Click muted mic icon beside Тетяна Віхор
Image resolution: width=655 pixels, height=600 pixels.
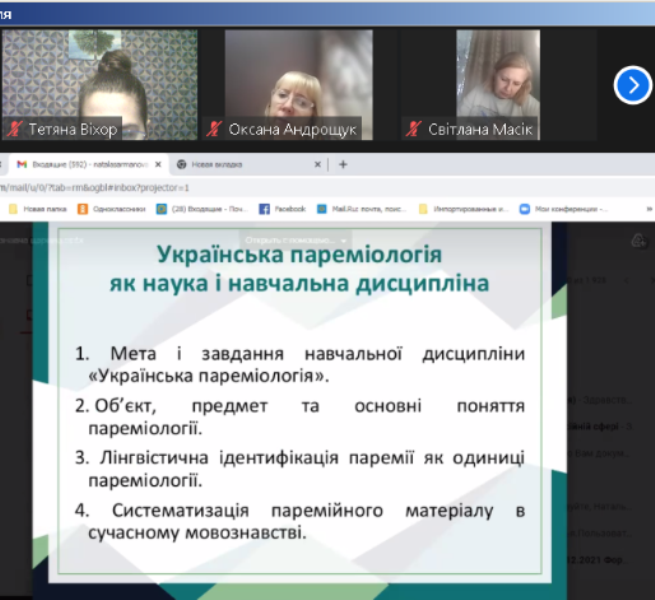tap(15, 130)
